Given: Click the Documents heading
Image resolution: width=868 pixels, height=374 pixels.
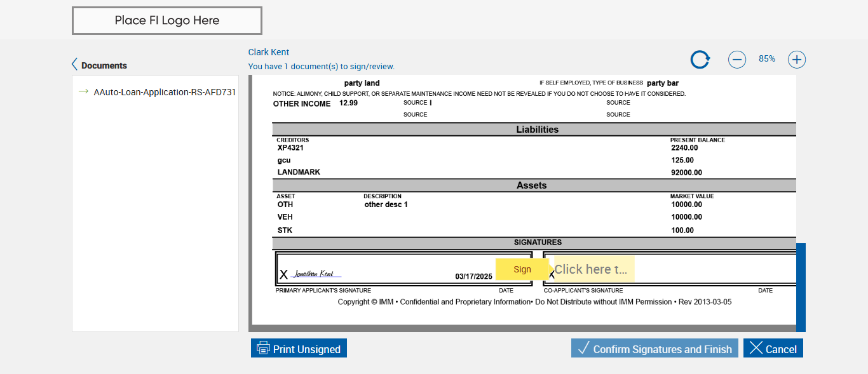Looking at the screenshot, I should point(104,65).
